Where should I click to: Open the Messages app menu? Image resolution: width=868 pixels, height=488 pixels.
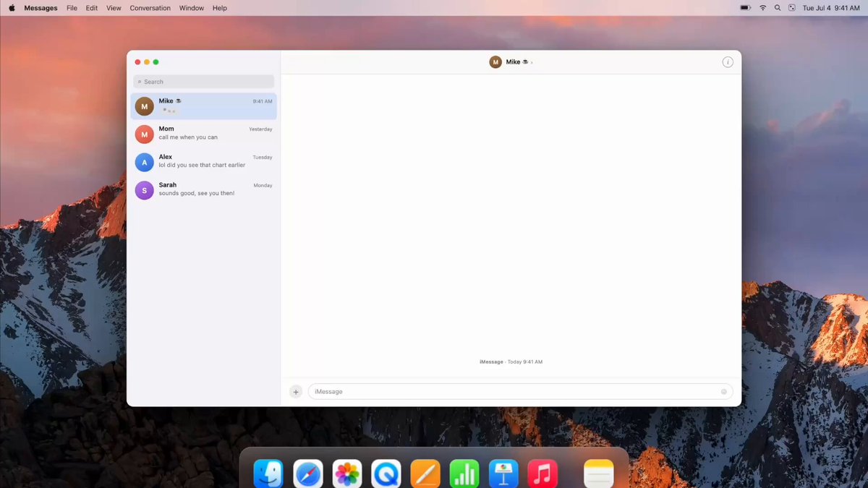(x=41, y=8)
